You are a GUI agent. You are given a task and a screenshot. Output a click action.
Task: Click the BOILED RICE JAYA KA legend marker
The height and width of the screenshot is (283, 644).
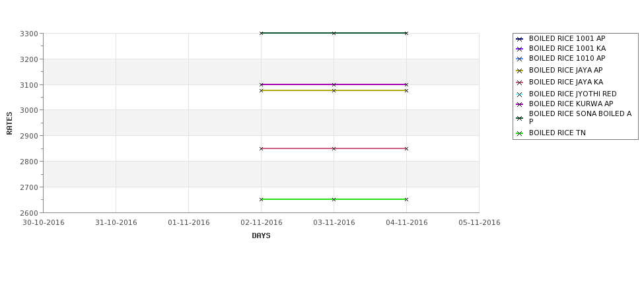click(x=520, y=83)
